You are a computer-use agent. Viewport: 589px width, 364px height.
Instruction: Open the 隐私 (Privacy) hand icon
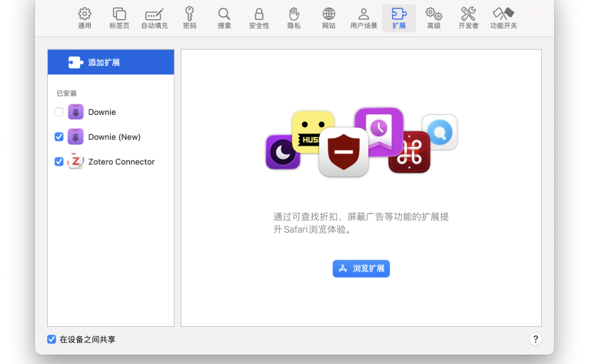(x=293, y=18)
